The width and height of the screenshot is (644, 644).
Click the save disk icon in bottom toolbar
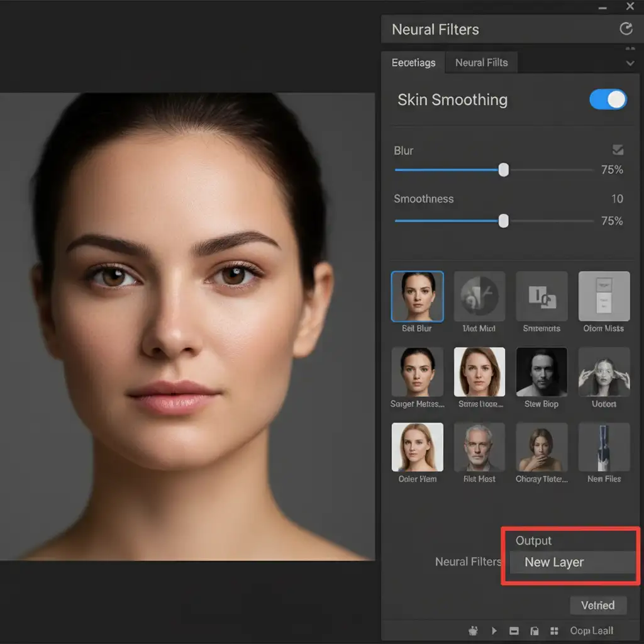[x=535, y=631]
